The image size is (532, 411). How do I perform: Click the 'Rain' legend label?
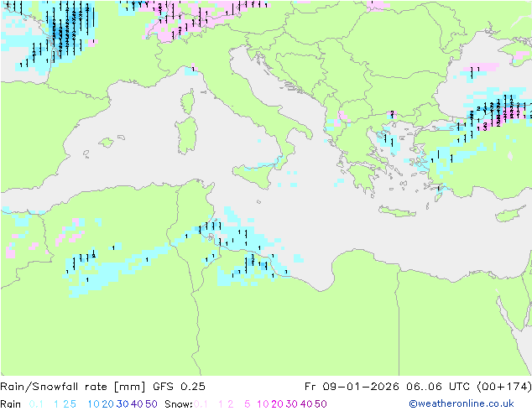click(11, 404)
